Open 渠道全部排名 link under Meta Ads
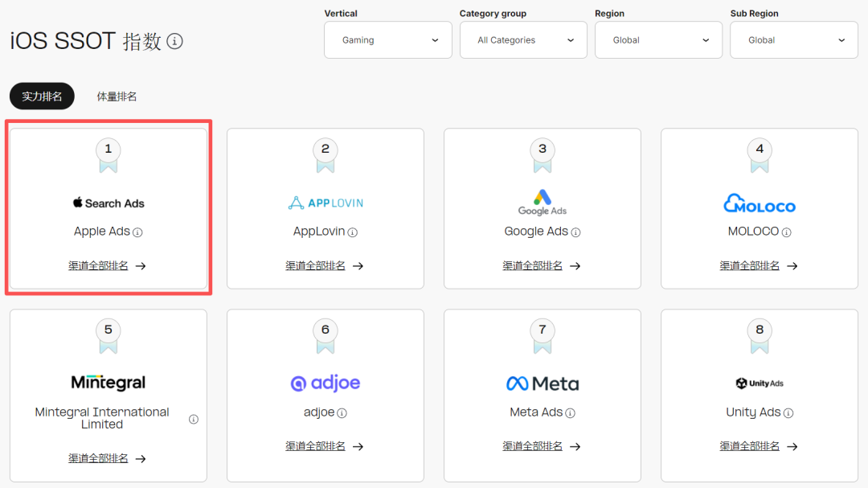This screenshot has width=868, height=488. tap(542, 446)
